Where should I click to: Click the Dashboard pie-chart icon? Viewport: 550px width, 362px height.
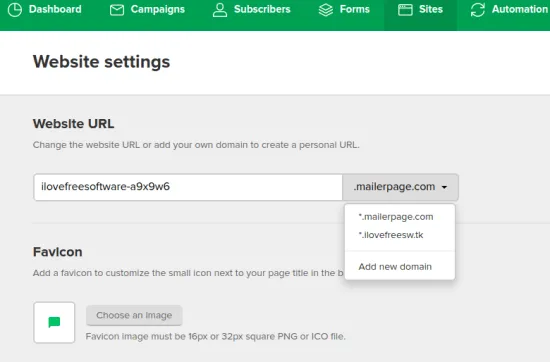coord(15,9)
